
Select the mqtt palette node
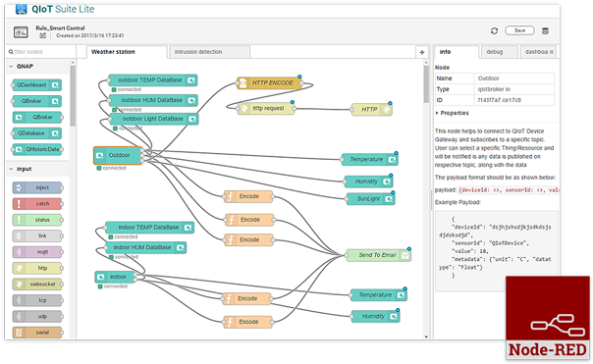point(37,252)
